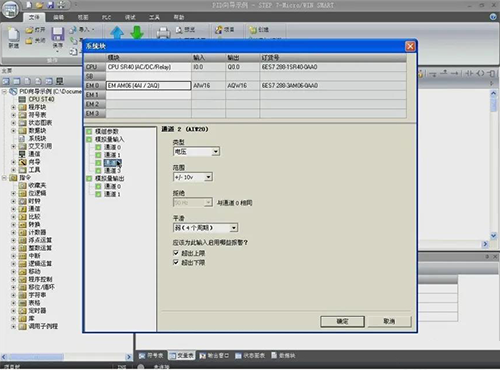Open the 类型 dropdown showing 电压
The image size is (500, 370).
tap(196, 152)
